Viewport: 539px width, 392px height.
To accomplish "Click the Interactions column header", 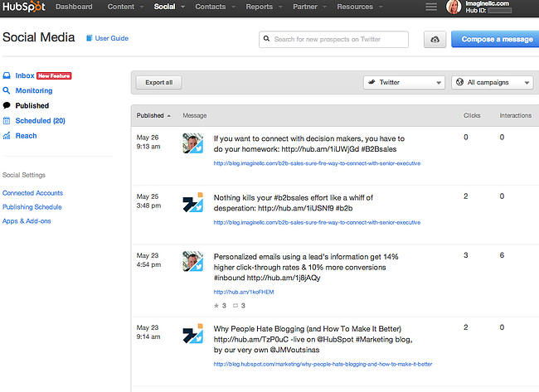I will click(x=515, y=115).
